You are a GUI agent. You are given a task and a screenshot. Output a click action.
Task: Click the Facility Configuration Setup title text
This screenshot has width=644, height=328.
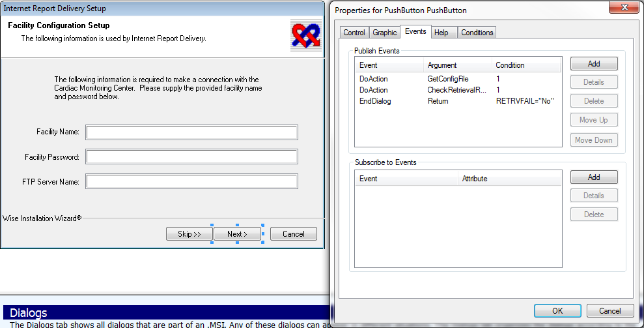point(59,25)
